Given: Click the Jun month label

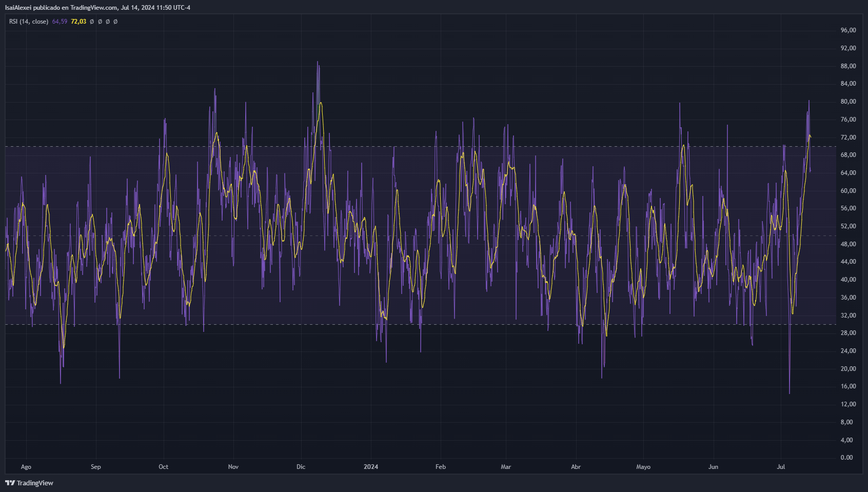Looking at the screenshot, I should [x=714, y=467].
